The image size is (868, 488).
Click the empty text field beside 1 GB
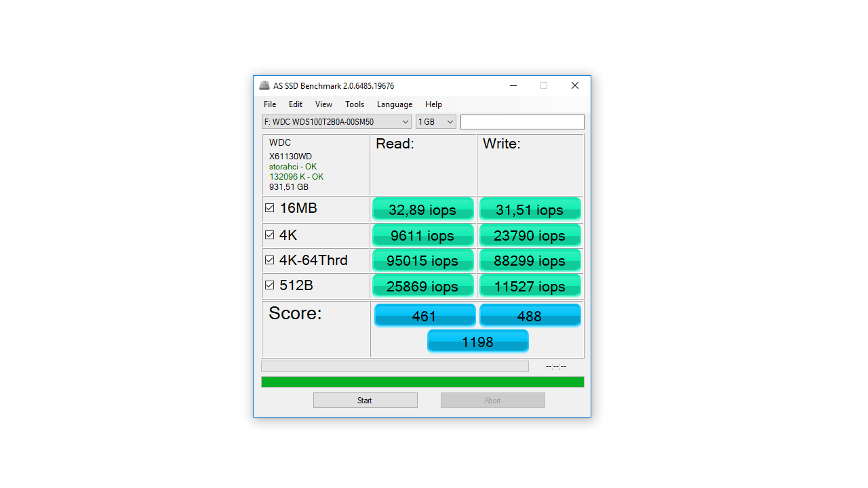pyautogui.click(x=522, y=122)
